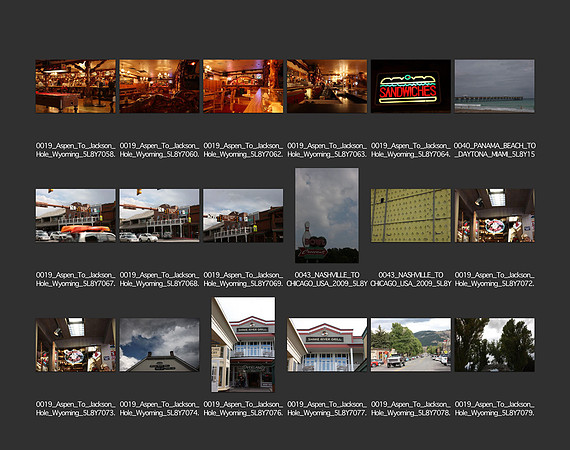
Task: Select the street corner thumbnail SL8Y7068
Action: pyautogui.click(x=159, y=215)
